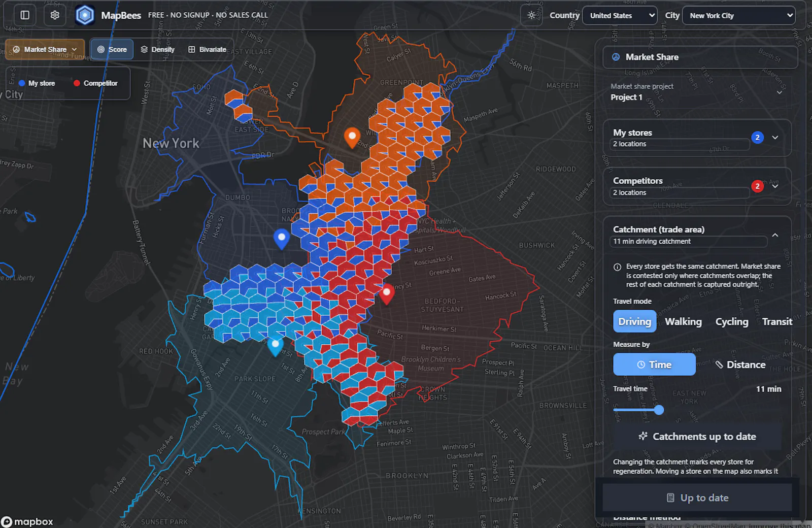This screenshot has height=528, width=812.
Task: Select Transit travel mode
Action: [x=776, y=322]
